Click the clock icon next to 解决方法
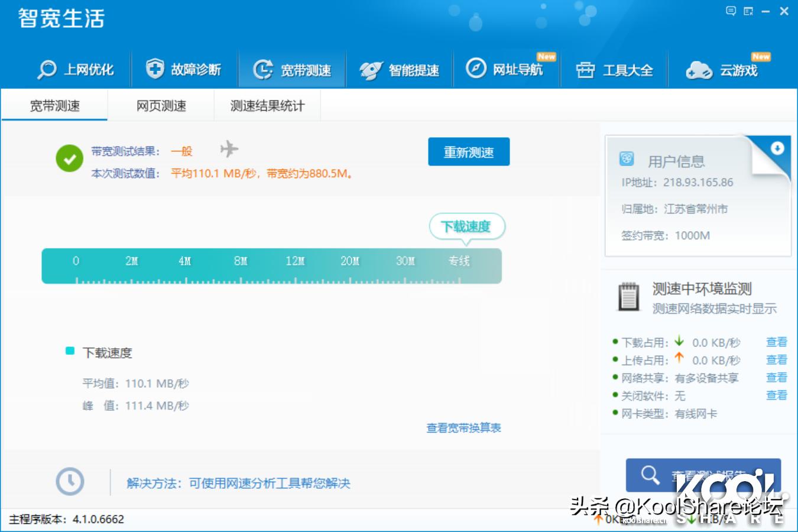This screenshot has height=532, width=798. click(70, 481)
